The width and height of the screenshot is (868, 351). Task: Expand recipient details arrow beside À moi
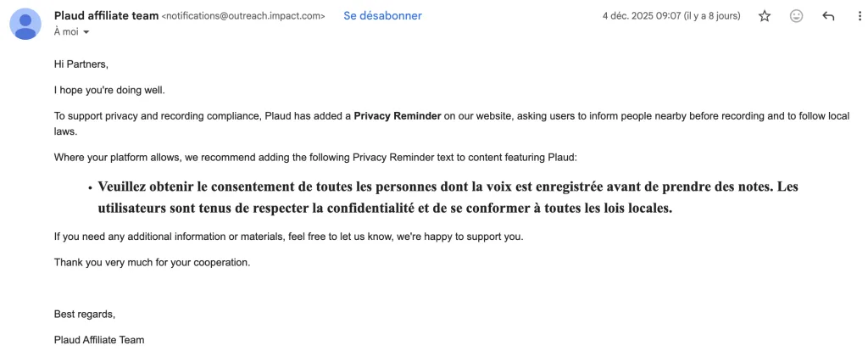click(x=86, y=32)
